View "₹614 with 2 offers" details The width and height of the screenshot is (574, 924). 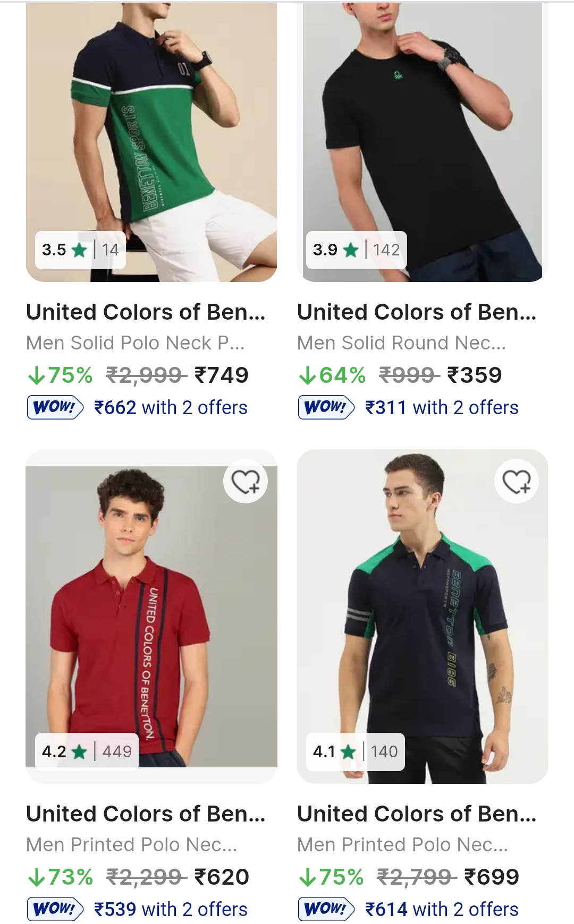442,909
